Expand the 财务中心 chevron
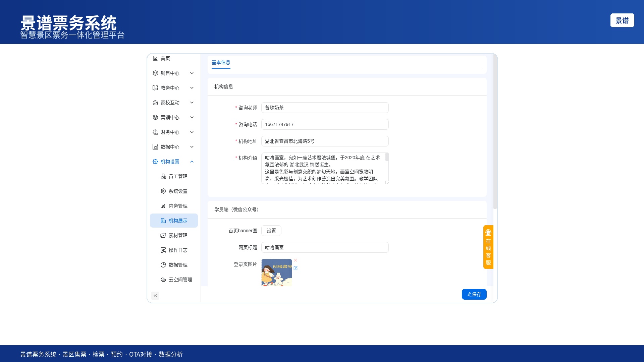Screen dimensions: 644x362 pyautogui.click(x=192, y=132)
